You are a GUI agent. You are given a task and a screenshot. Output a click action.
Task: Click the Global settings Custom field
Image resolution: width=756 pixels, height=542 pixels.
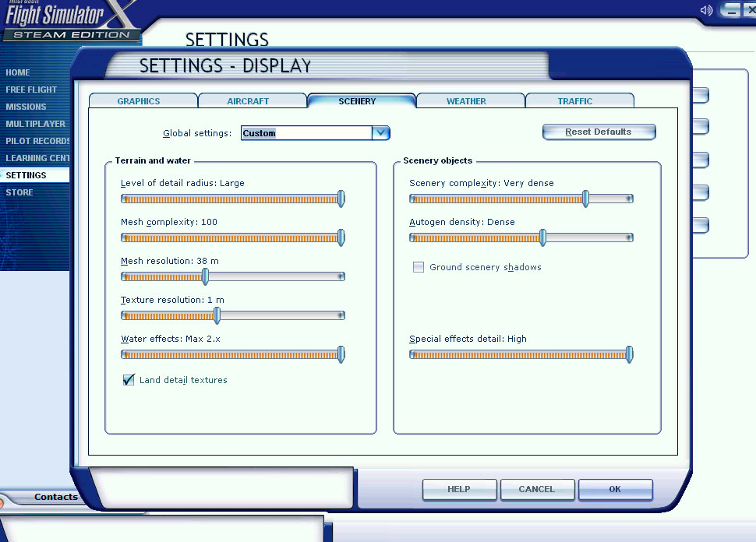[306, 133]
